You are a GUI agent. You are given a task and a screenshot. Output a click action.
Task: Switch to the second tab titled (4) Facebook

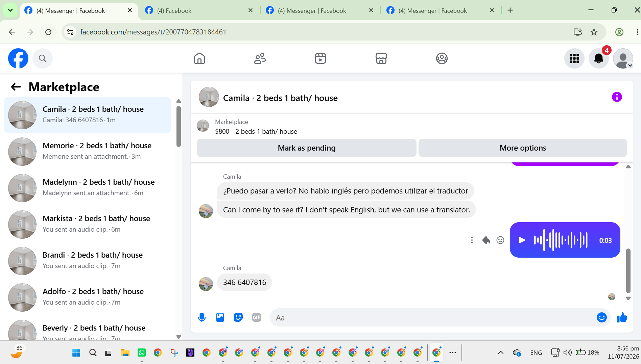(199, 10)
